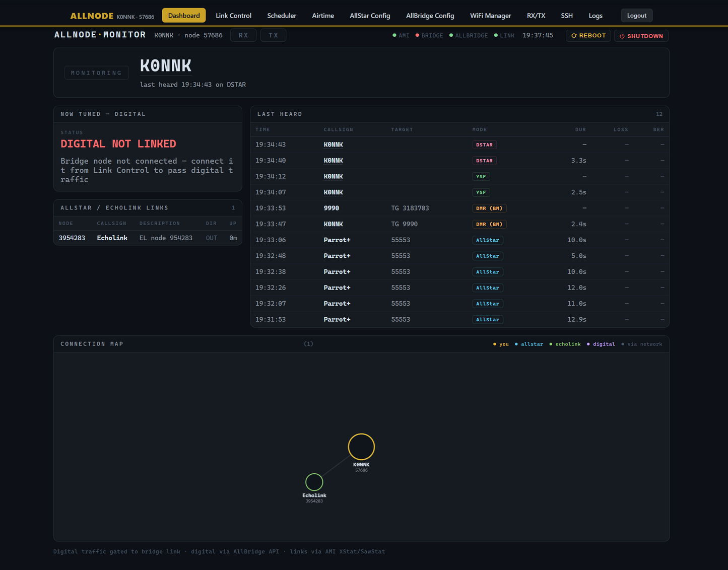This screenshot has width=728, height=570.
Task: Click the DIGITAL NOT LINKED status text
Action: (x=118, y=144)
